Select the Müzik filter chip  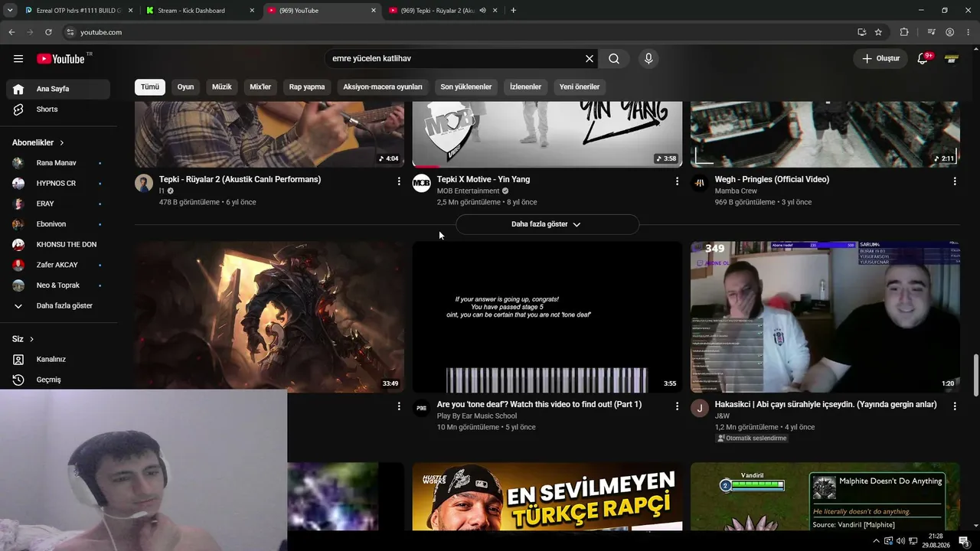[x=221, y=87]
